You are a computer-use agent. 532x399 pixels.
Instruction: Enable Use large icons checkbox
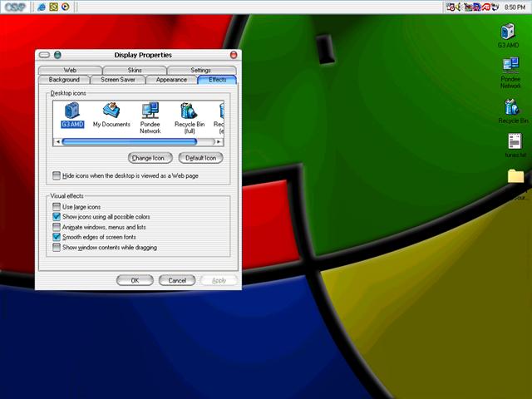tap(57, 206)
